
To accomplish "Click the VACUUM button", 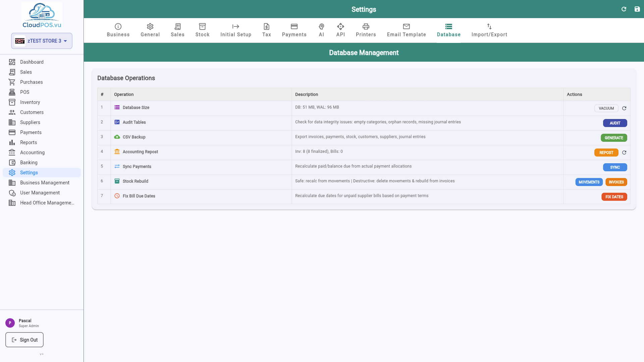I will 606,108.
